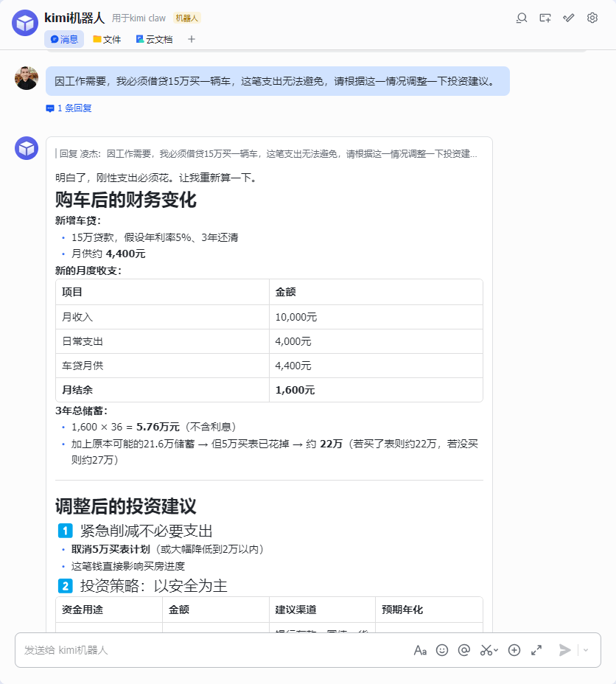Click the 项目 table header
The width and height of the screenshot is (616, 684).
pyautogui.click(x=162, y=292)
